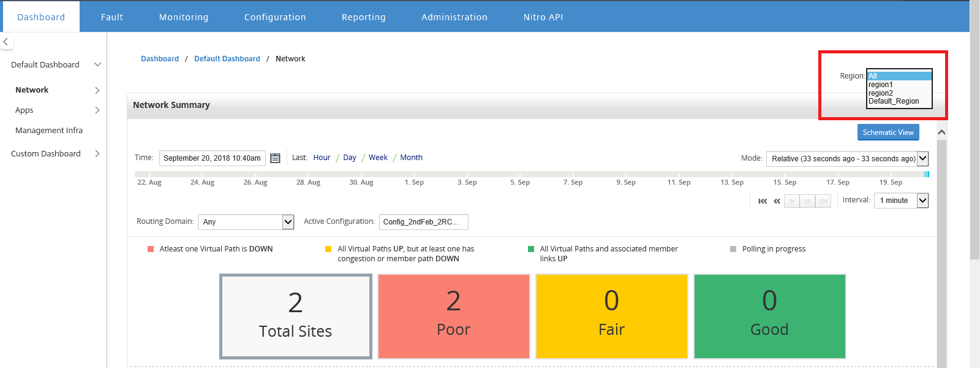Expand Custom Dashboard chevron
Viewport: 980px width, 368px height.
click(x=97, y=154)
